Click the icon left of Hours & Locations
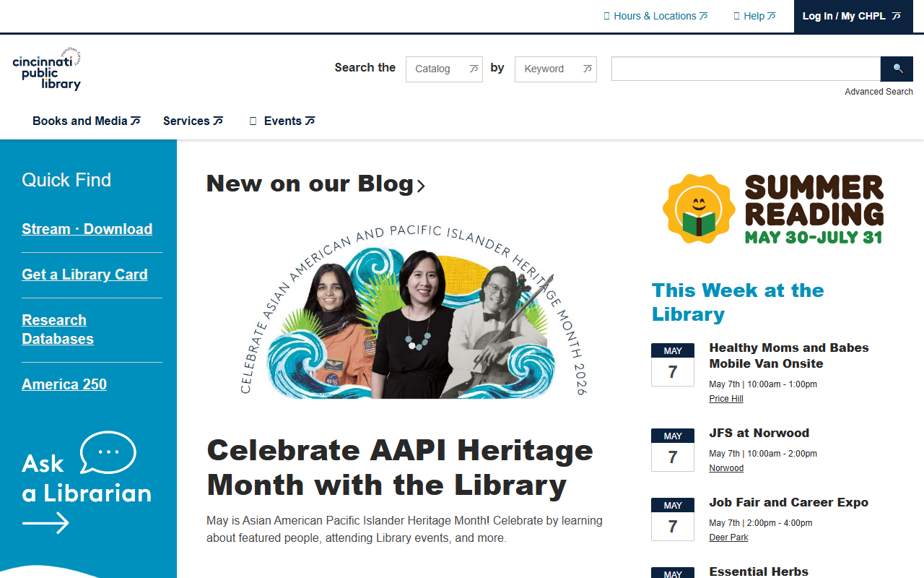The height and width of the screenshot is (578, 924). [607, 16]
